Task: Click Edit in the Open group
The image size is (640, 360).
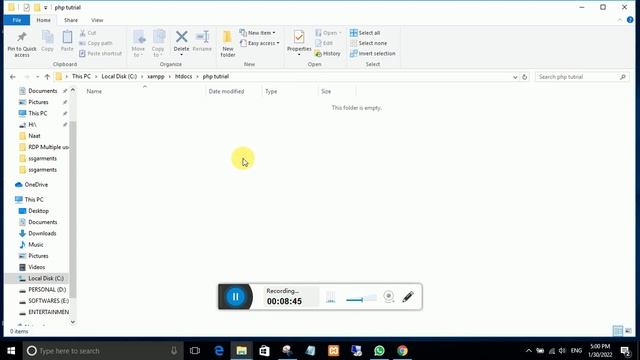Action: point(324,43)
